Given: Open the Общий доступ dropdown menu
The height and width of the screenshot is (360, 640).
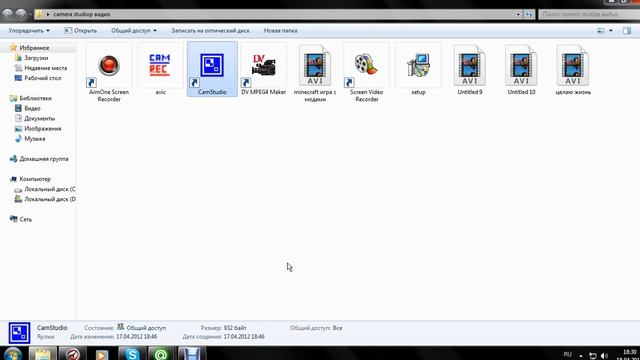Looking at the screenshot, I should [134, 31].
